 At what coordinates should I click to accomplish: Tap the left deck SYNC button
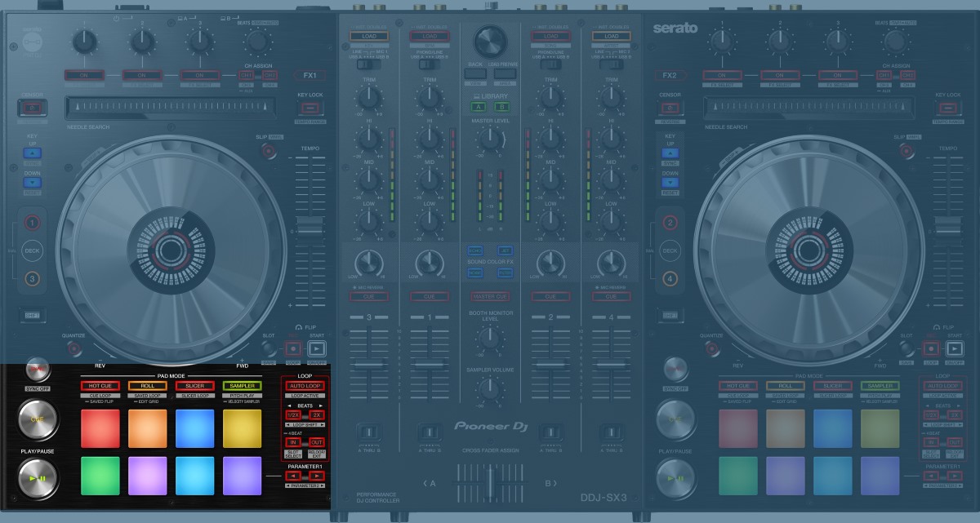coord(38,370)
